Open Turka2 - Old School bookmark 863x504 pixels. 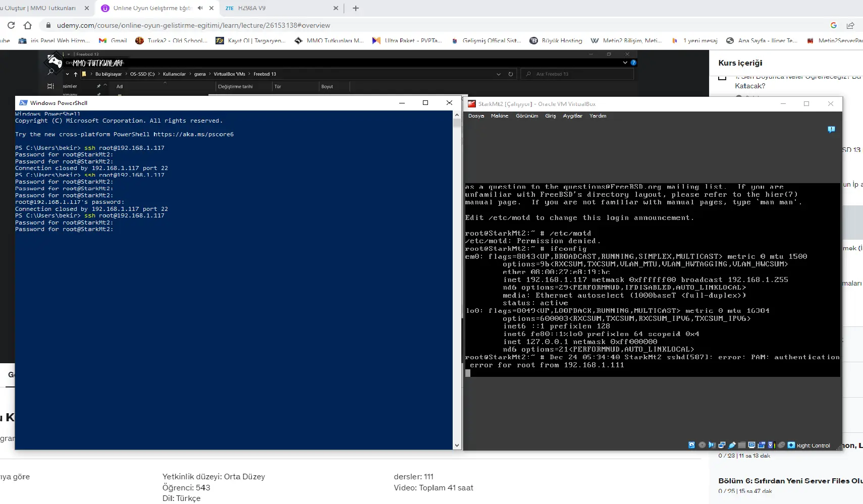(172, 40)
